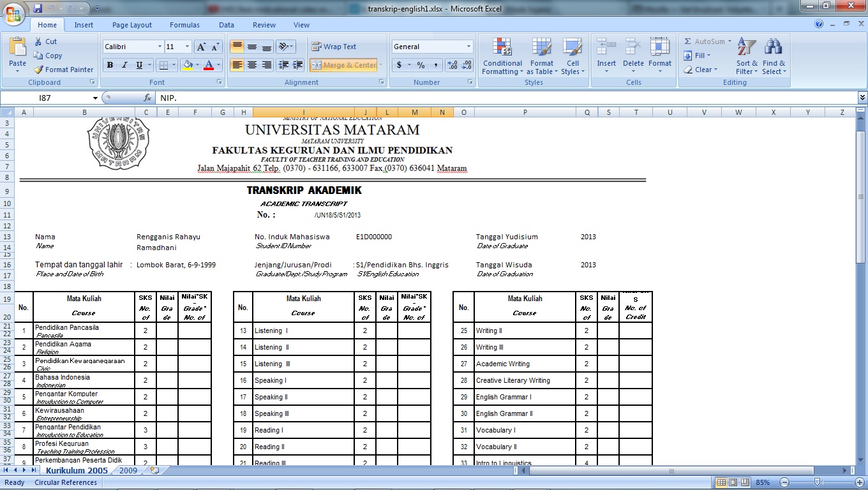
Task: Switch to the Page Layout ribbon tab
Action: [132, 25]
